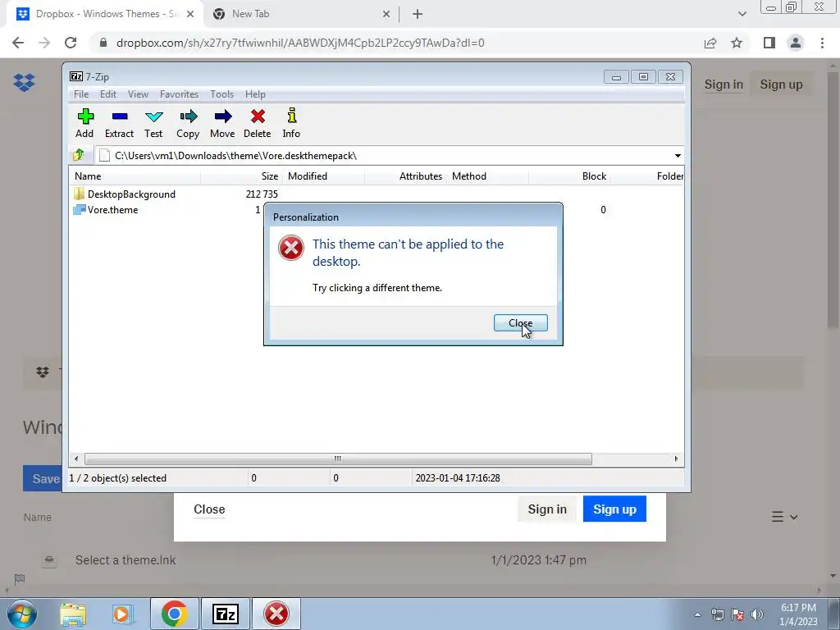Open a new browser tab
Viewport: 840px width, 630px height.
tap(418, 14)
